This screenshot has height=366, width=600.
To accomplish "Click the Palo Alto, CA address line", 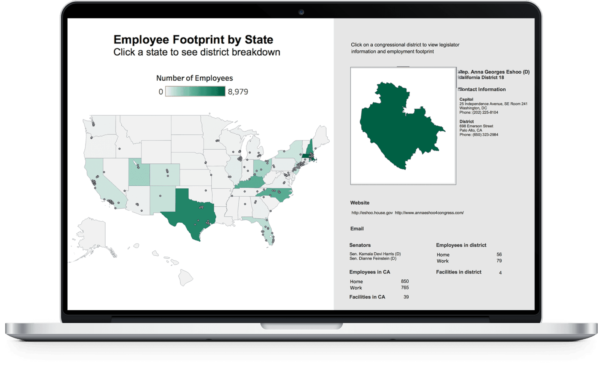I will point(471,131).
